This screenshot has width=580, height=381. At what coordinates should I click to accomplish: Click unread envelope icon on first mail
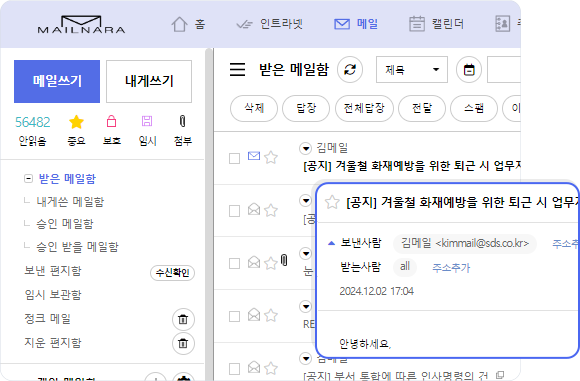pos(254,156)
